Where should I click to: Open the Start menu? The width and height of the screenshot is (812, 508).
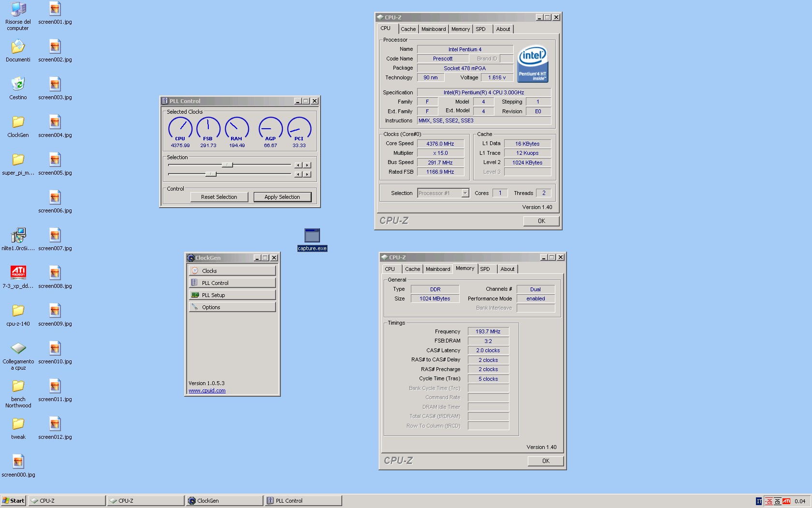13,501
